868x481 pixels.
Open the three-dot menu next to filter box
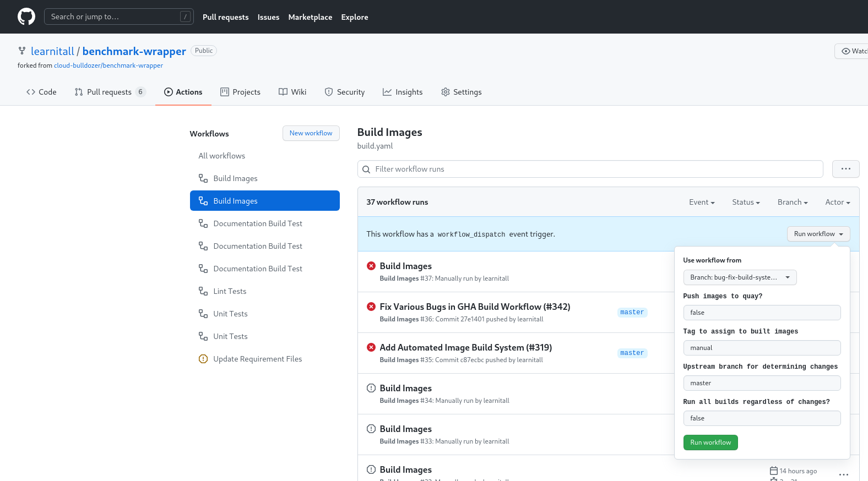click(846, 169)
